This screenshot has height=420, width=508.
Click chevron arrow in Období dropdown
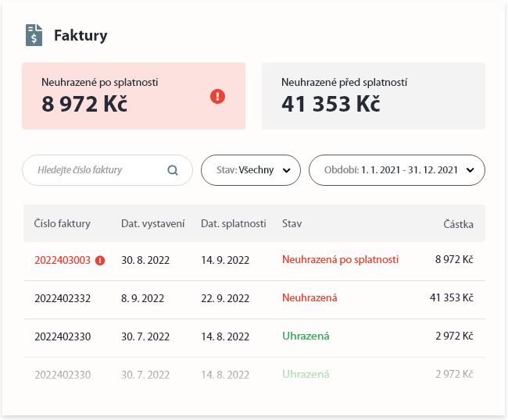point(470,169)
